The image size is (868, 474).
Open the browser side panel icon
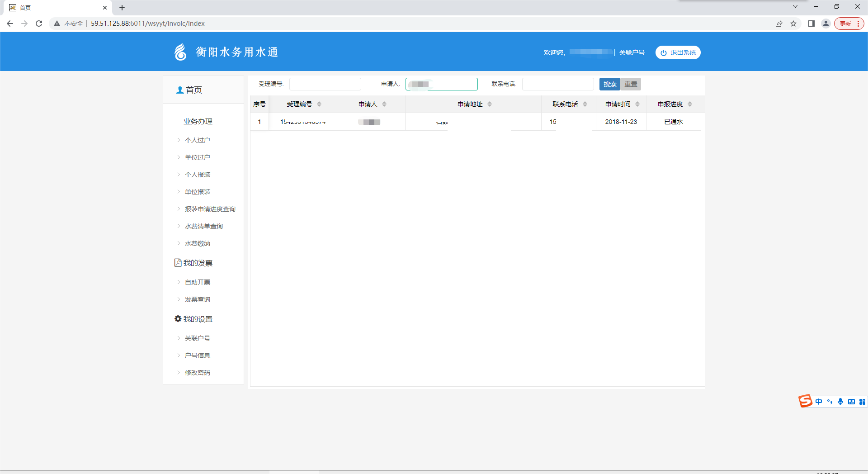point(811,24)
